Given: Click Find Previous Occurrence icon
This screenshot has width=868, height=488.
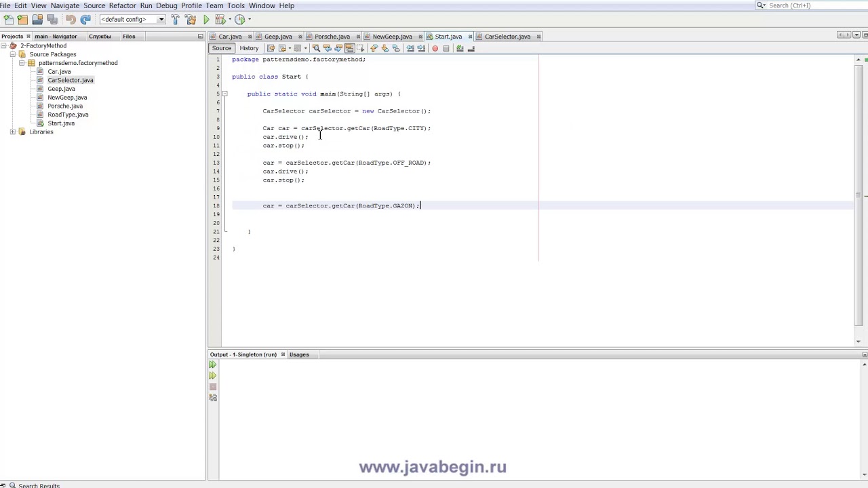Looking at the screenshot, I should (327, 48).
